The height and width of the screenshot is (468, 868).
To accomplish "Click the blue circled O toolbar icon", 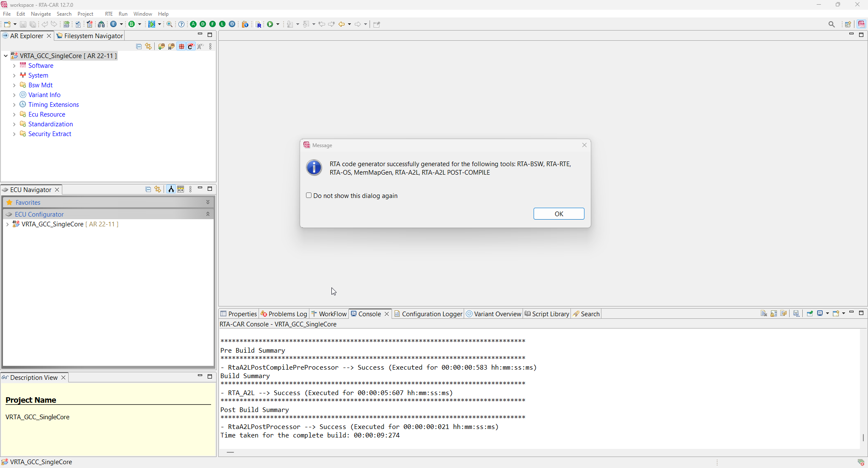I will click(232, 24).
